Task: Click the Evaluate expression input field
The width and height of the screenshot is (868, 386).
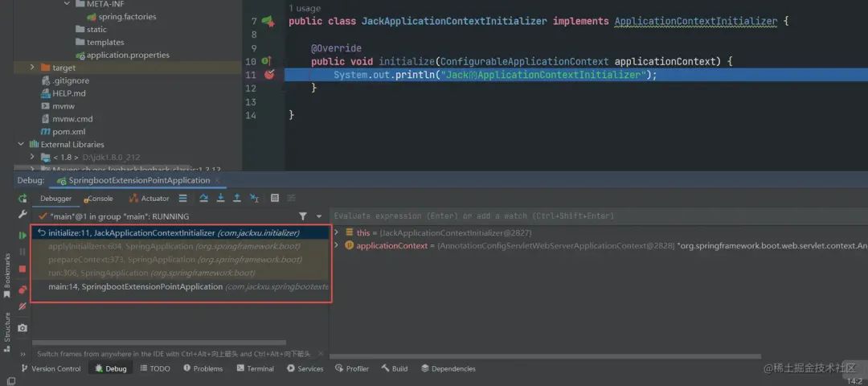Action: (599, 216)
